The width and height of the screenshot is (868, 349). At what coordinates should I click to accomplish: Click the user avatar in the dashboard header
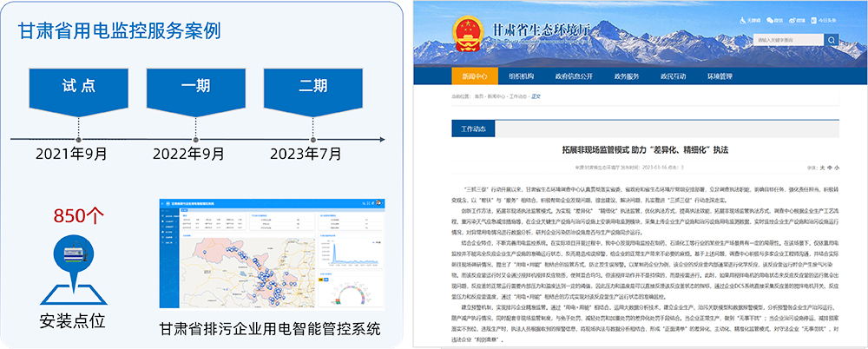tap(378, 203)
